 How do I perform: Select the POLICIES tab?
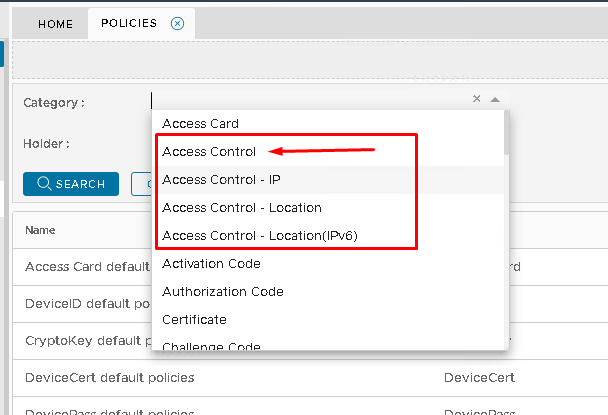129,24
